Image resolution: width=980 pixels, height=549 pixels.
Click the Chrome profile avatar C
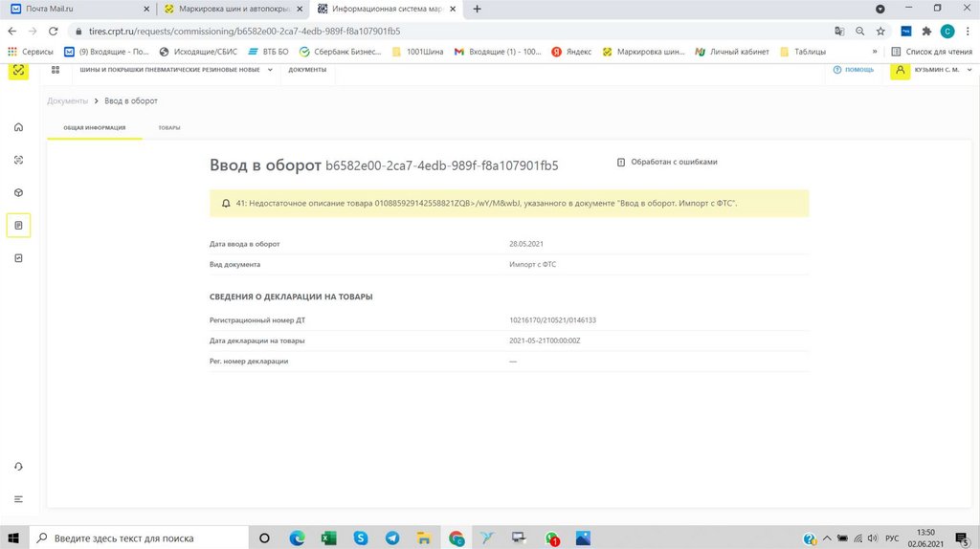[x=947, y=32]
